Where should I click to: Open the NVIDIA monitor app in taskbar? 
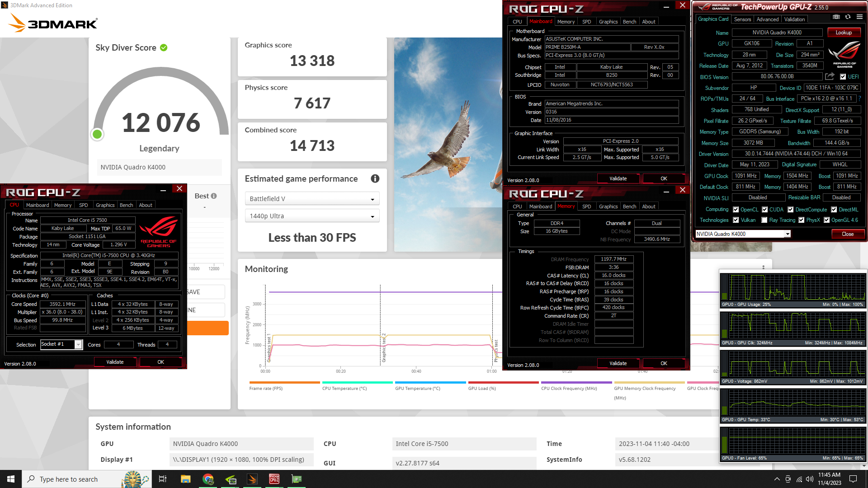pos(230,479)
